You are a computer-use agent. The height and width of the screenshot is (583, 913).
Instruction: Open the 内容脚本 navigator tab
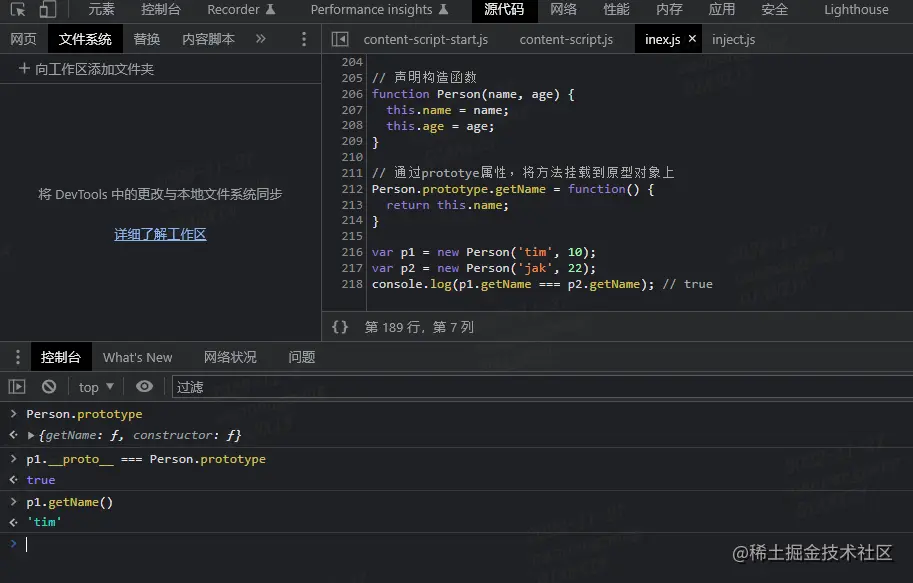tap(208, 39)
